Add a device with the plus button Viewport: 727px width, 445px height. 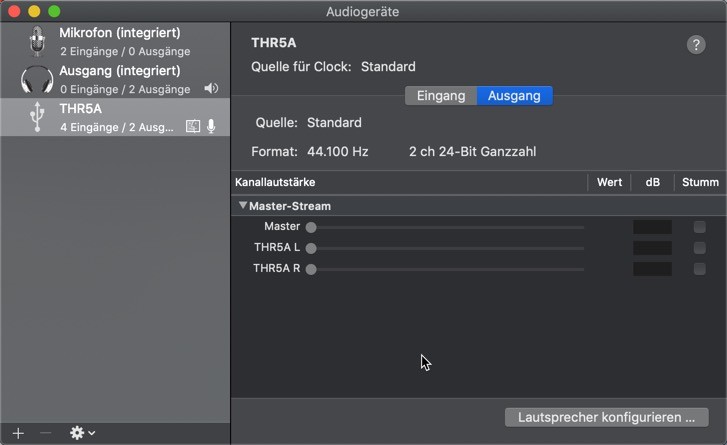pos(17,433)
